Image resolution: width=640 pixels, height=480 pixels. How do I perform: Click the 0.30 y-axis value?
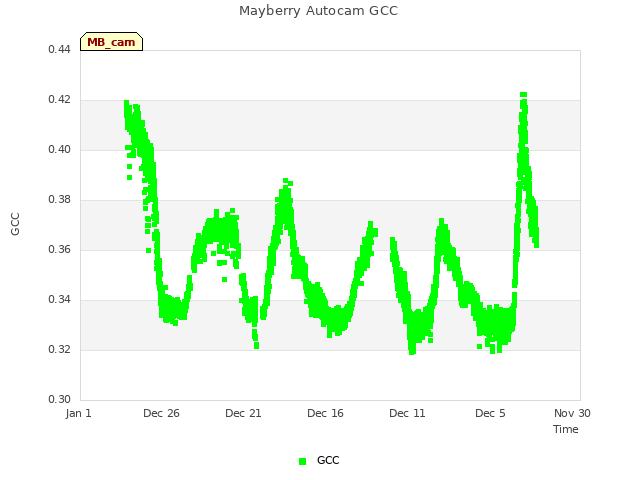click(x=60, y=399)
